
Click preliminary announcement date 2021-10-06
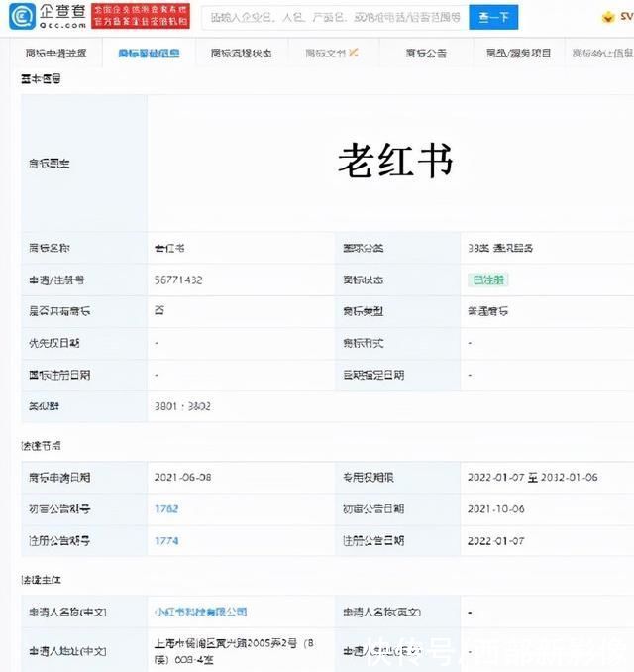(496, 509)
